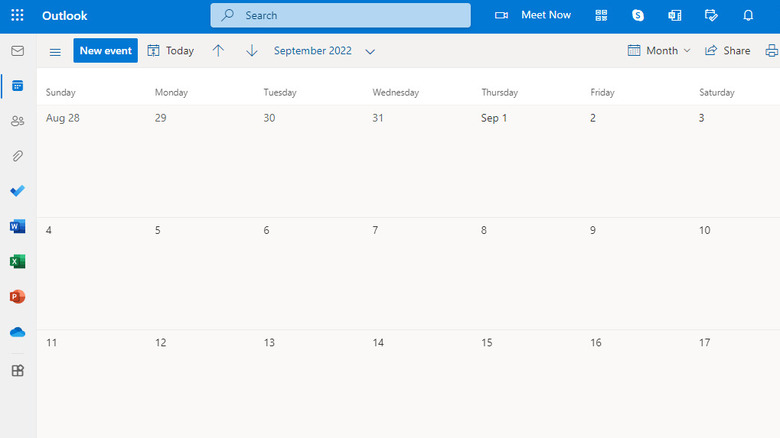Image resolution: width=780 pixels, height=438 pixels.
Task: Launch PowerPoint from the sidebar
Action: [x=17, y=297]
